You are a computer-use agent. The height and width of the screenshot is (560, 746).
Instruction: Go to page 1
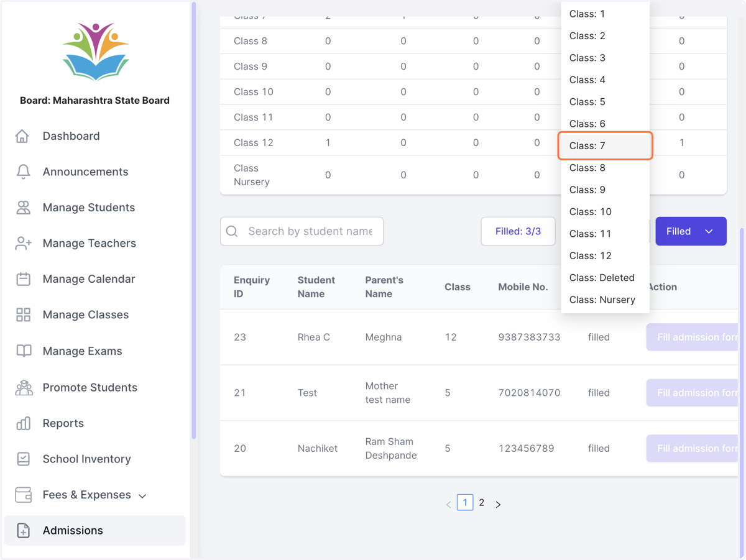pos(465,502)
